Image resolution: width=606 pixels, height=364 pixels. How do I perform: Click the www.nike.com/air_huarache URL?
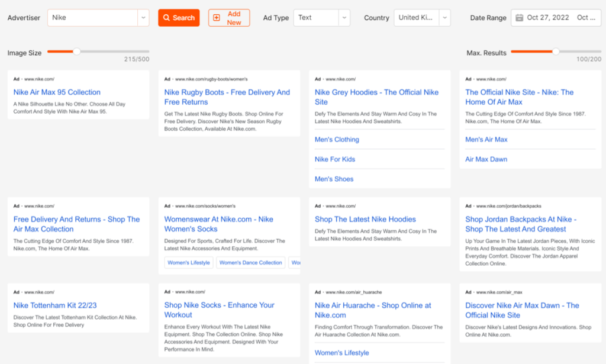[354, 292]
